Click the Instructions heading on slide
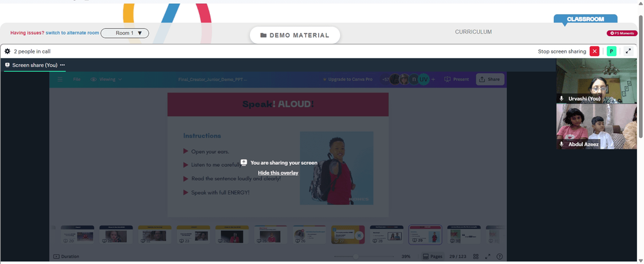644x264 pixels. point(202,136)
